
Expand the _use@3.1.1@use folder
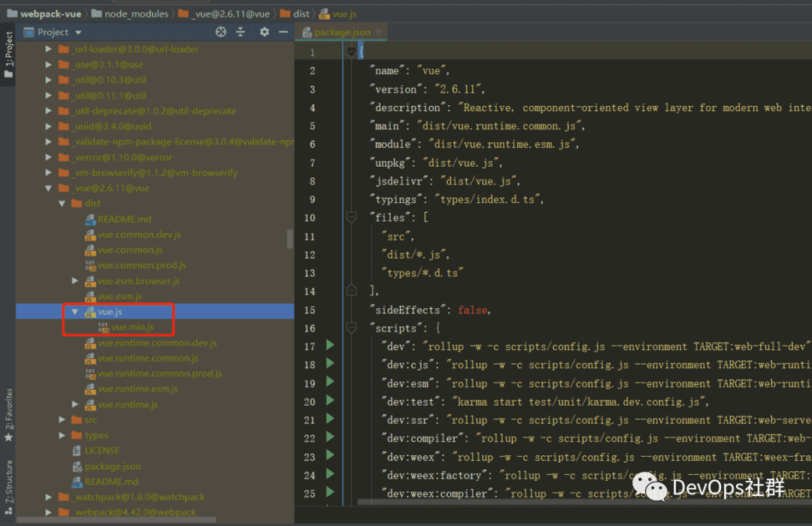click(x=48, y=65)
